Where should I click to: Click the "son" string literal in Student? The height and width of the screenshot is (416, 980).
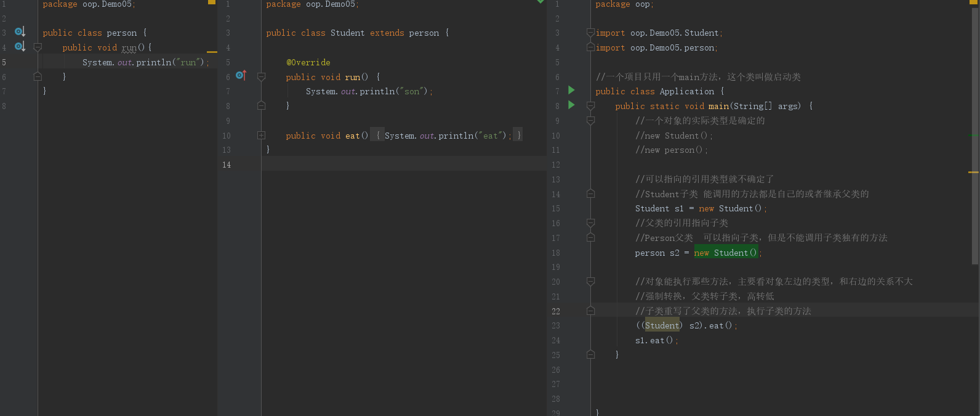coord(412,91)
